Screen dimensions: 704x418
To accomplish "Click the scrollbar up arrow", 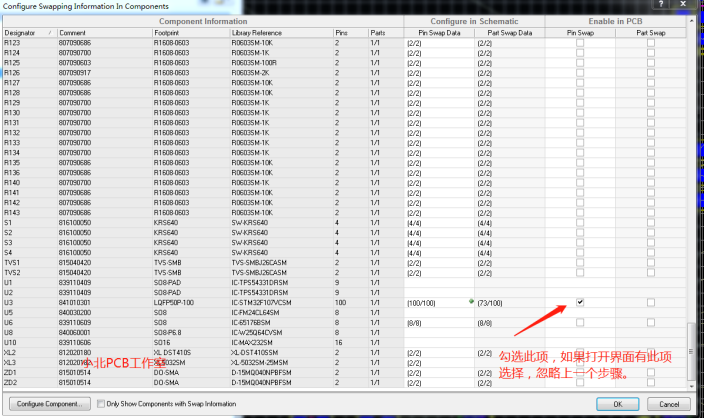I will pos(691,21).
